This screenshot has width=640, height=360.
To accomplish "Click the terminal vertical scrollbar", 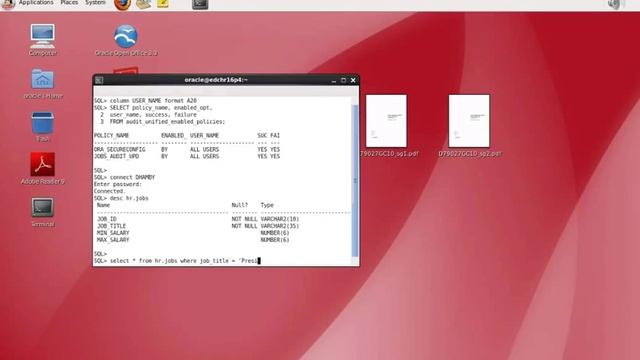I will 355,180.
